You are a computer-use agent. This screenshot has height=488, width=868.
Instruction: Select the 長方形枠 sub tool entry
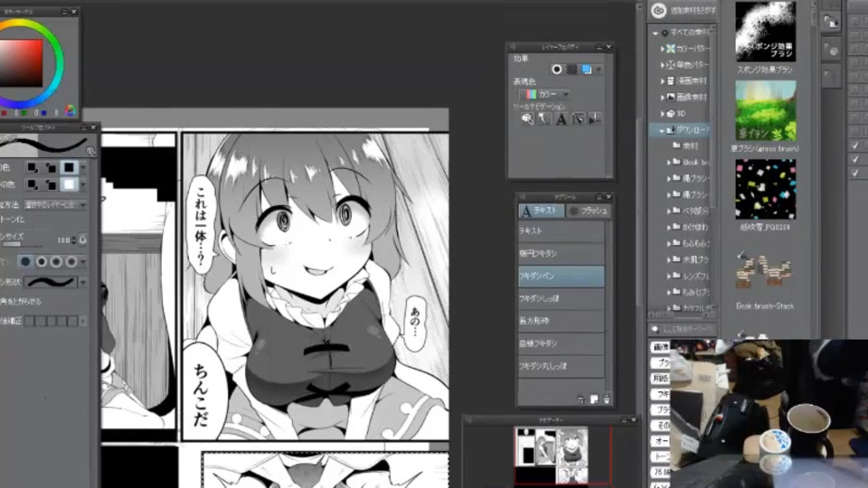pos(561,321)
